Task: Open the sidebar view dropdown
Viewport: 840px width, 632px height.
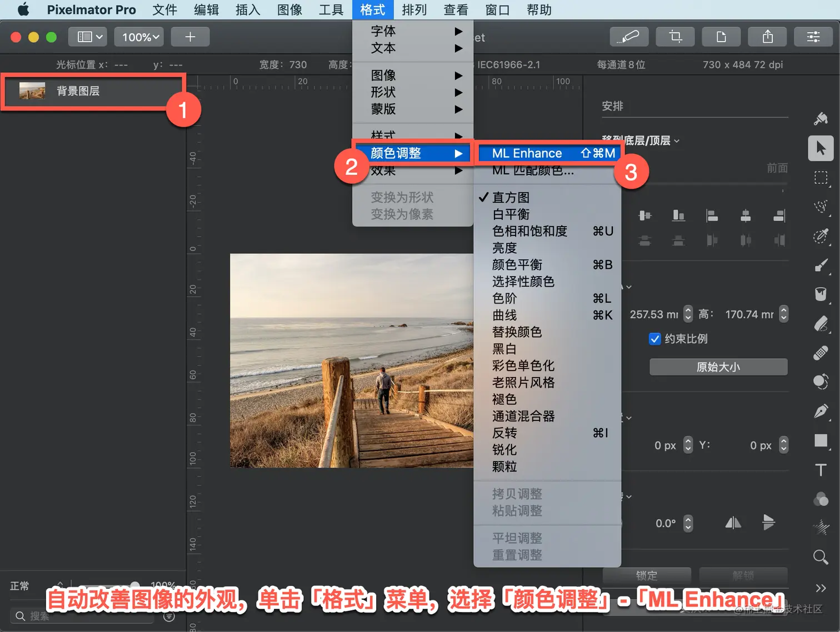Action: pos(88,37)
